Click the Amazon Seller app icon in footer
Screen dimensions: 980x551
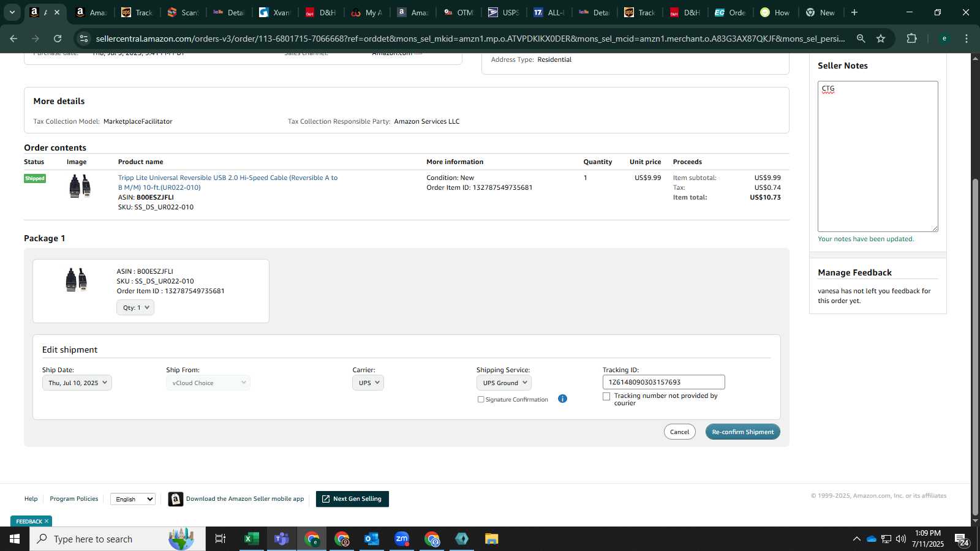[x=176, y=499]
